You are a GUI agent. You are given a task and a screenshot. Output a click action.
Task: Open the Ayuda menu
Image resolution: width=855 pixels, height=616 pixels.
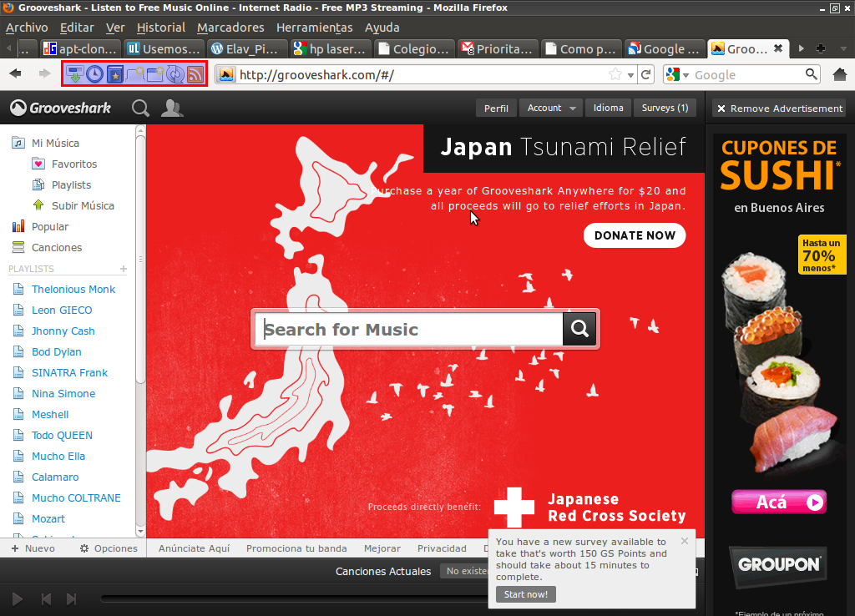point(382,28)
